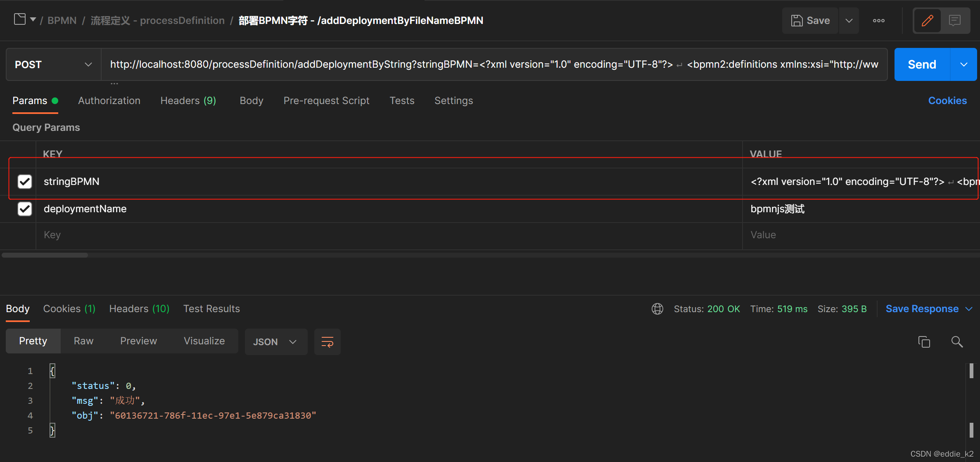
Task: Open the breadcrumb folder dropdown arrow
Action: [x=33, y=19]
